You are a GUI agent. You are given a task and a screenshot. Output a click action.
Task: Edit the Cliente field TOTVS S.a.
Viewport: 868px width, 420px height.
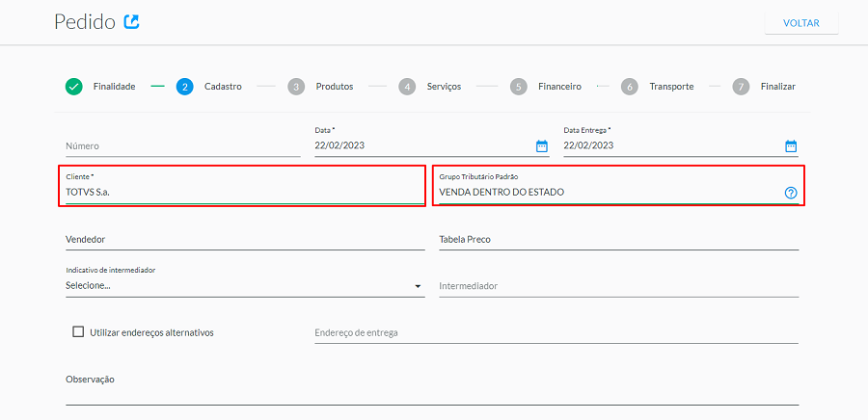[244, 193]
